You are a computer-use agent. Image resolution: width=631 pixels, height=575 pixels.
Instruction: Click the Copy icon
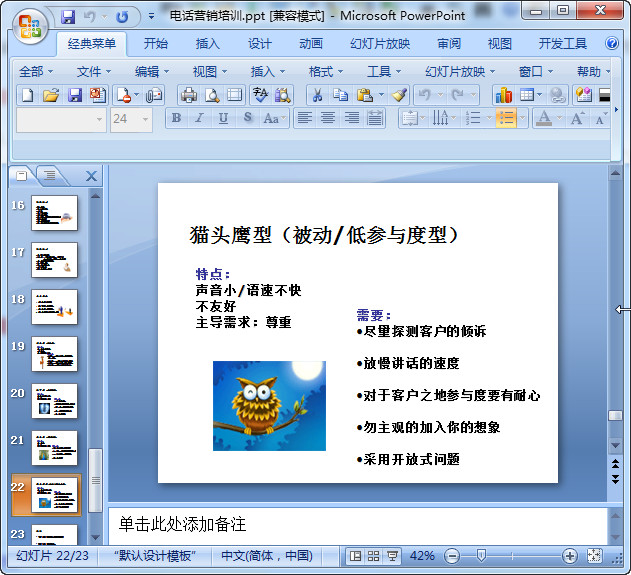340,95
